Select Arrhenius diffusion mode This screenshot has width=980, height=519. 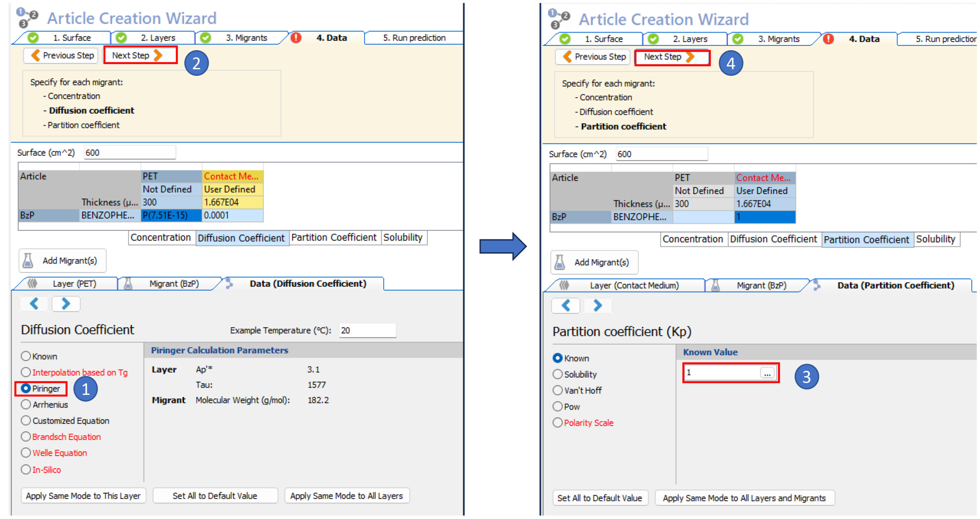[x=26, y=404]
